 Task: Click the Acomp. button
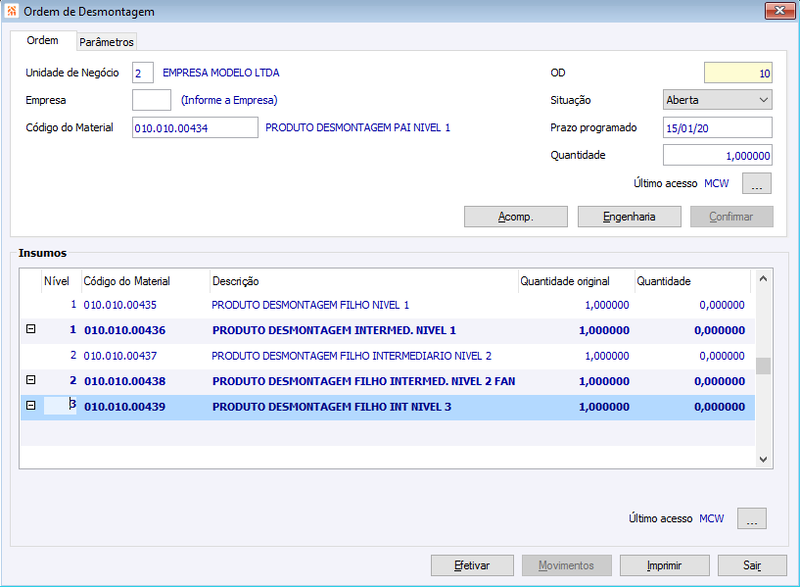tap(515, 217)
